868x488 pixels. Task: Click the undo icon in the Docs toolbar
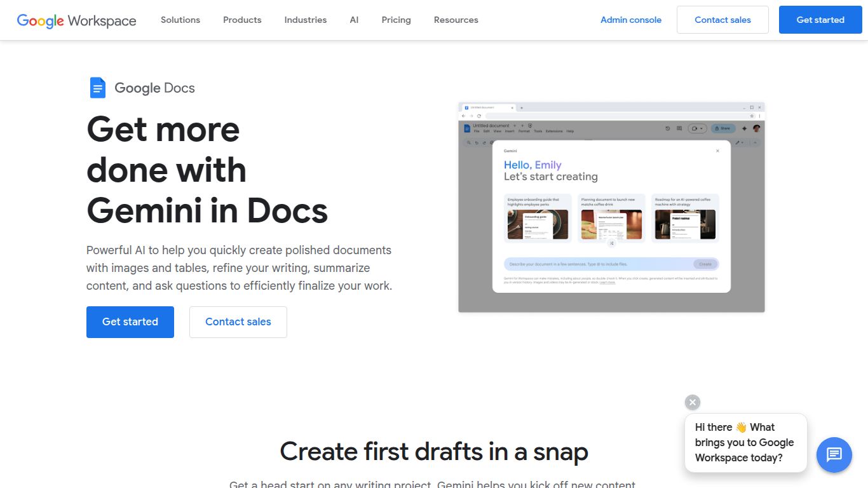[477, 142]
